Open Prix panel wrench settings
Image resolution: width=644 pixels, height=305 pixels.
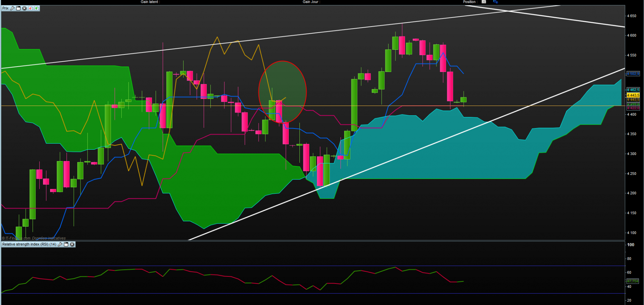(12, 8)
